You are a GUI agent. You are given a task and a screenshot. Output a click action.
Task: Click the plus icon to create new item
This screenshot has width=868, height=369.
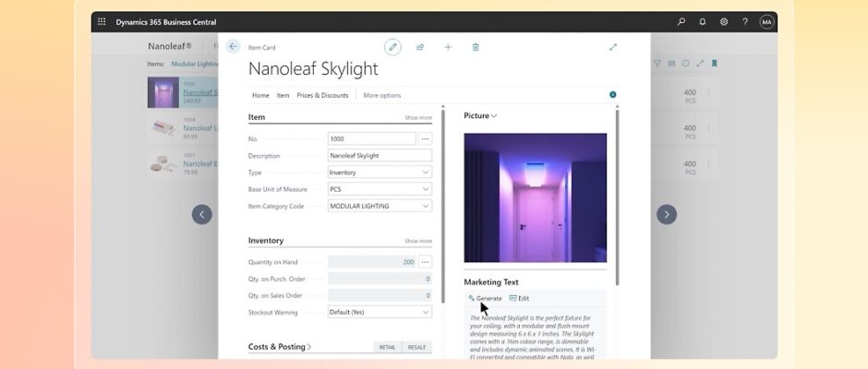[448, 47]
